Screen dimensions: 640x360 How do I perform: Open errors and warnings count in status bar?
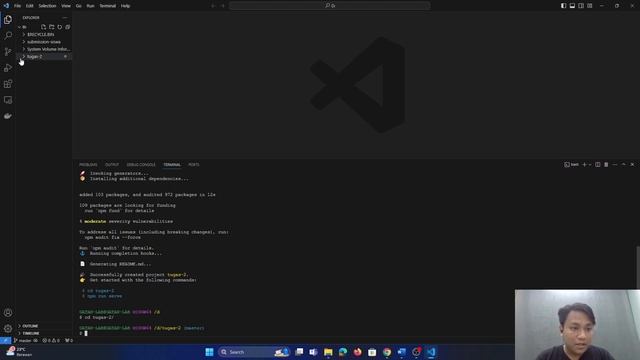(x=51, y=340)
